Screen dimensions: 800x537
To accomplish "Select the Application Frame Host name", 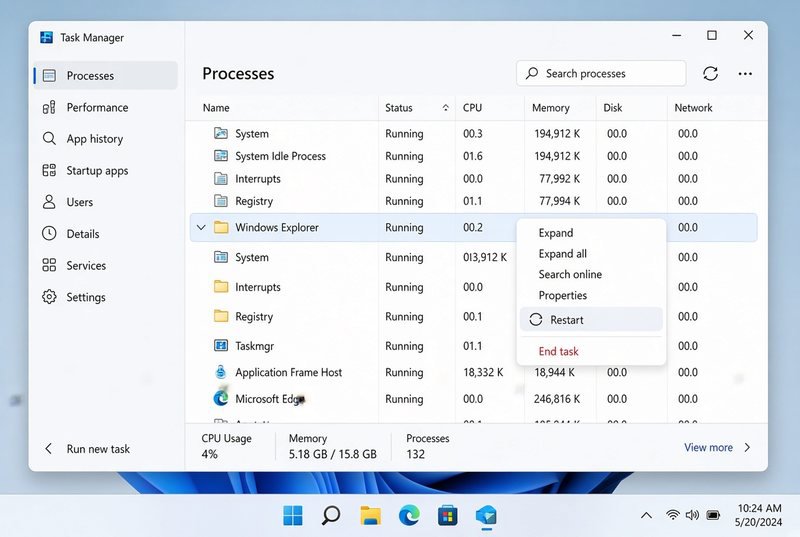I will (x=288, y=372).
